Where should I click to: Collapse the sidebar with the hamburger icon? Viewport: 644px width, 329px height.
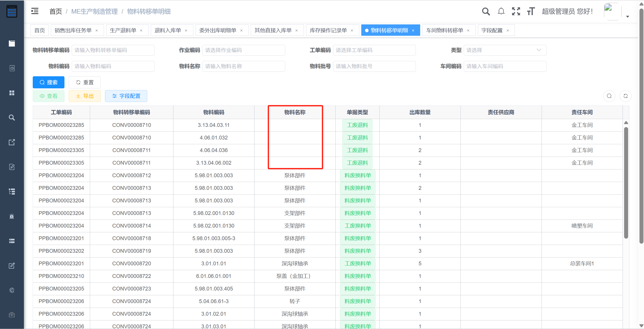tap(35, 11)
